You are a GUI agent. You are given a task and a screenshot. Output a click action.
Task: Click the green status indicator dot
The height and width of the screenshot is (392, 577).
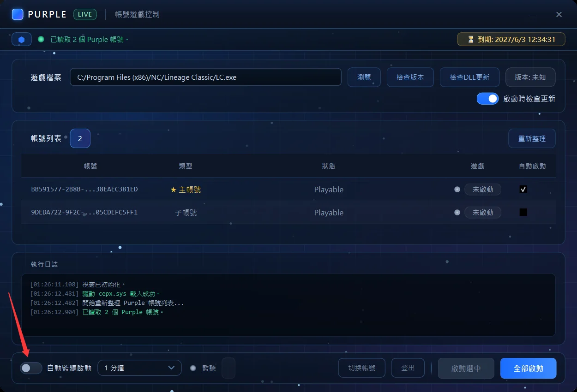click(41, 39)
